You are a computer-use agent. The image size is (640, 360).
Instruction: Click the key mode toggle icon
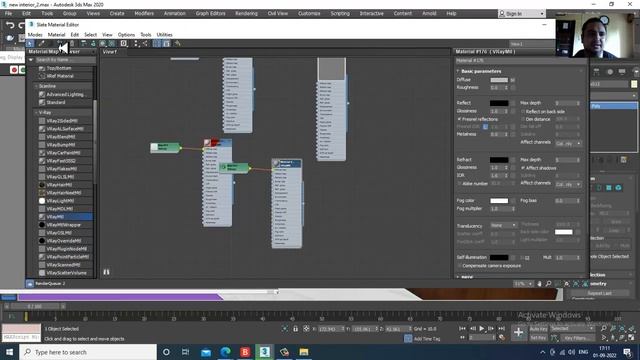pyautogui.click(x=462, y=338)
